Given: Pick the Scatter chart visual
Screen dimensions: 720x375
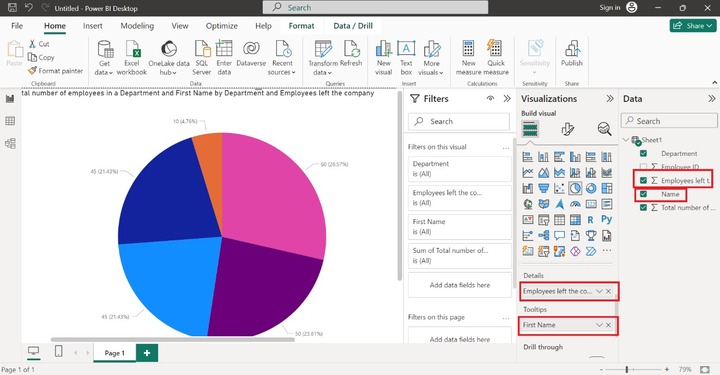Looking at the screenshot, I should (559, 188).
